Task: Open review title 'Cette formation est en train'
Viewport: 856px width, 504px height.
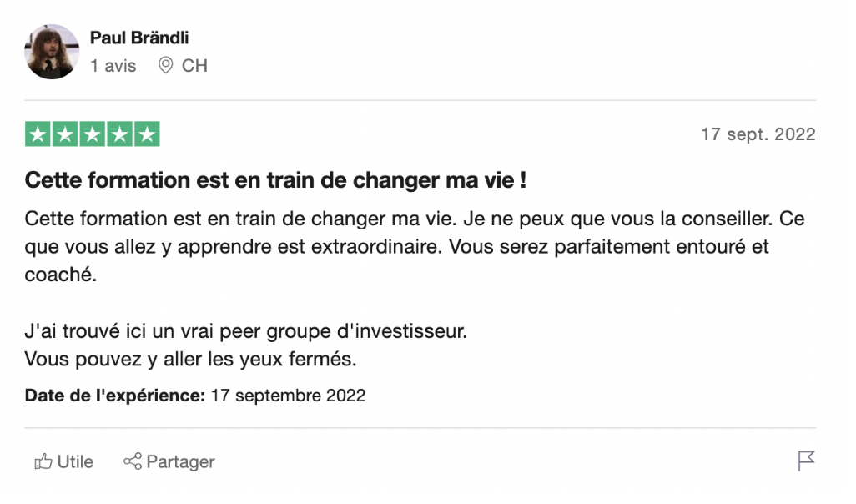Action: pyautogui.click(x=275, y=180)
